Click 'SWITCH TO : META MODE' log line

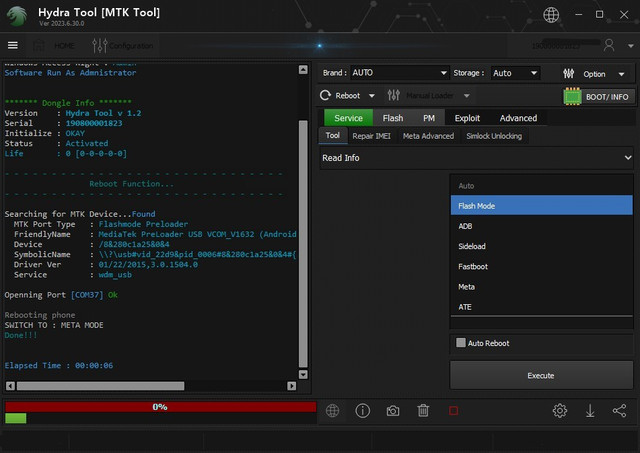(54, 325)
